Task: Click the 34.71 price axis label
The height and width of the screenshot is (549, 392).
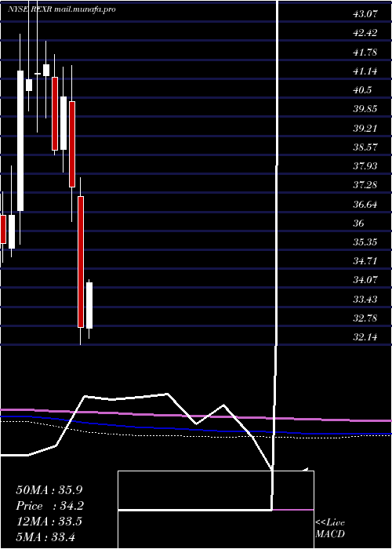Action: point(365,261)
